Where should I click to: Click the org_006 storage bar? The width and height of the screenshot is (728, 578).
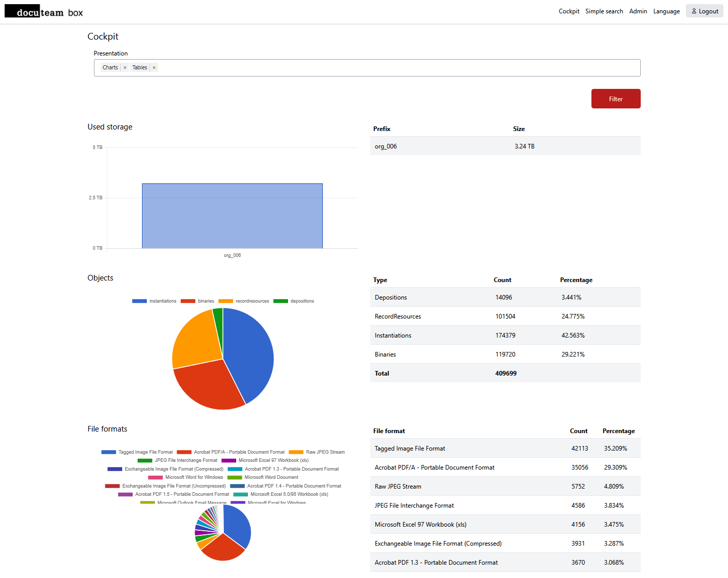(232, 216)
